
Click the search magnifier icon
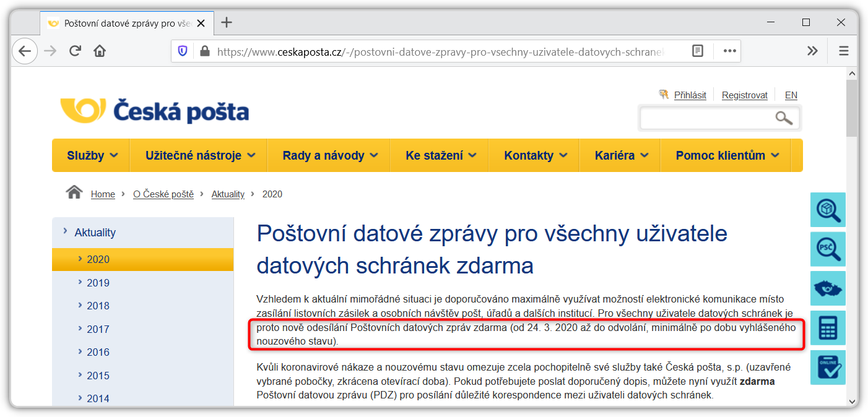pyautogui.click(x=784, y=118)
